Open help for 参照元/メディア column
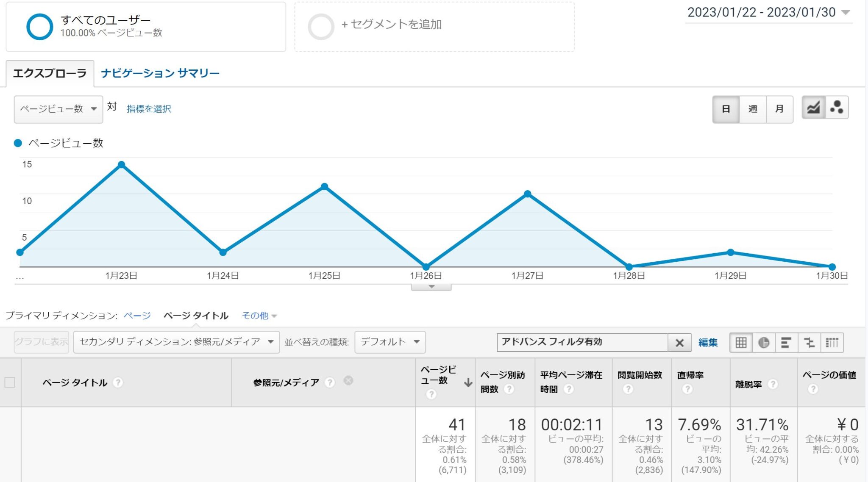 point(329,382)
